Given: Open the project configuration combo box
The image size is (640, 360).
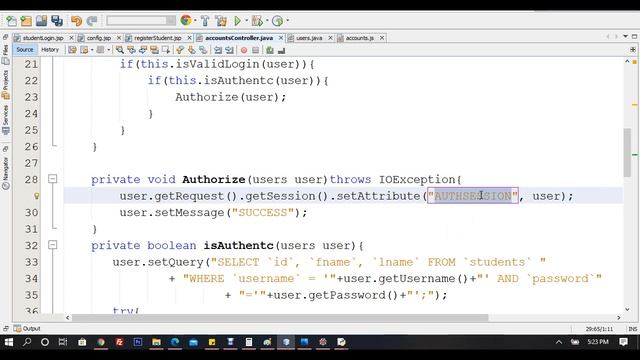Looking at the screenshot, I should click(x=141, y=20).
